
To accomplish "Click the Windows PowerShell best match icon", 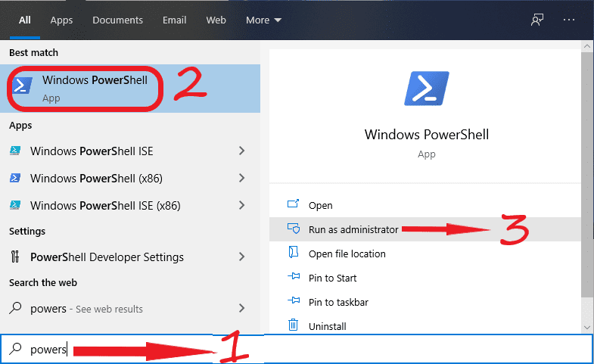I will pos(22,86).
